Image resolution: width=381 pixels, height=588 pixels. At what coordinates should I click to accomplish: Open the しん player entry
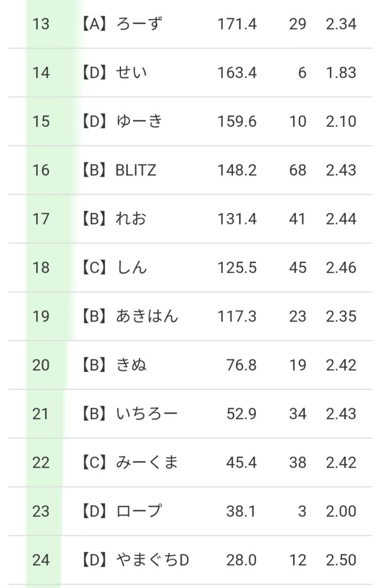point(131,268)
